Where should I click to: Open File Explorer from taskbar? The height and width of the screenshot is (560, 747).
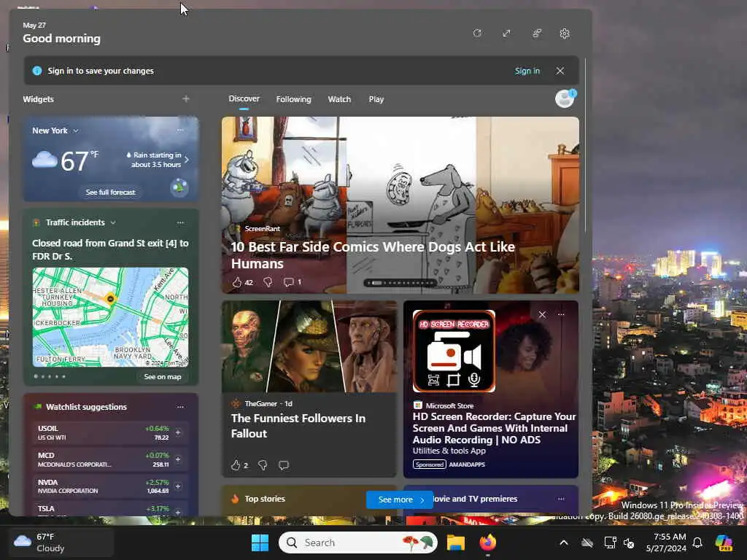456,542
